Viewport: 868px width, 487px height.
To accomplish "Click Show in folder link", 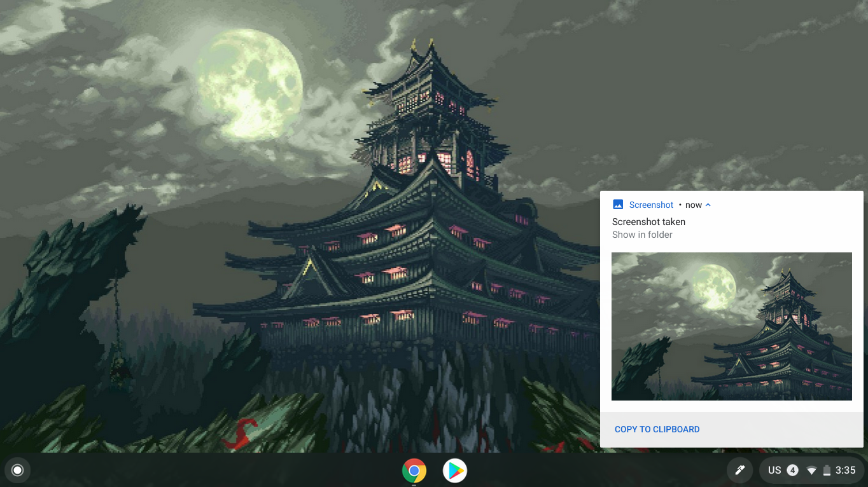I will (x=642, y=235).
